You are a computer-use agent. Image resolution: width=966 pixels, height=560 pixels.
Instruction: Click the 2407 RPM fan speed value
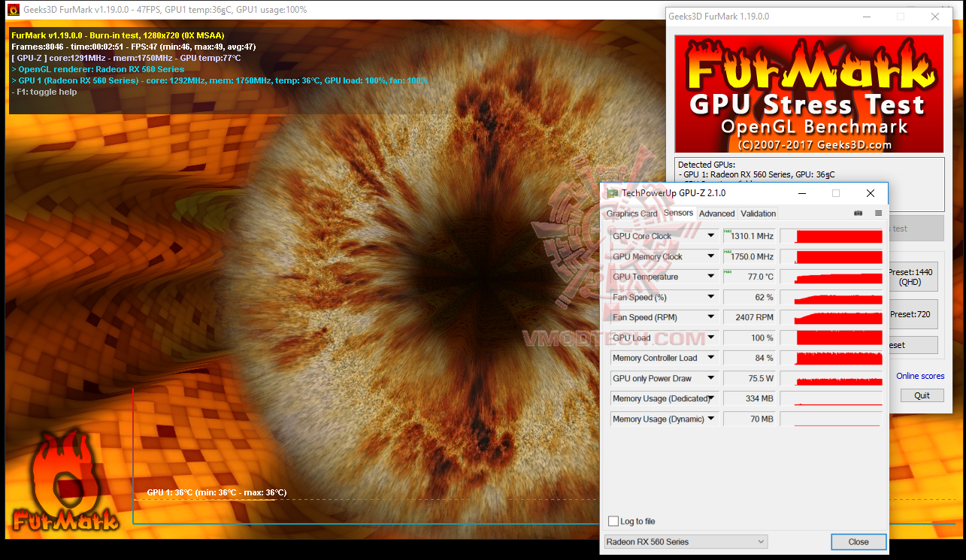tap(749, 317)
